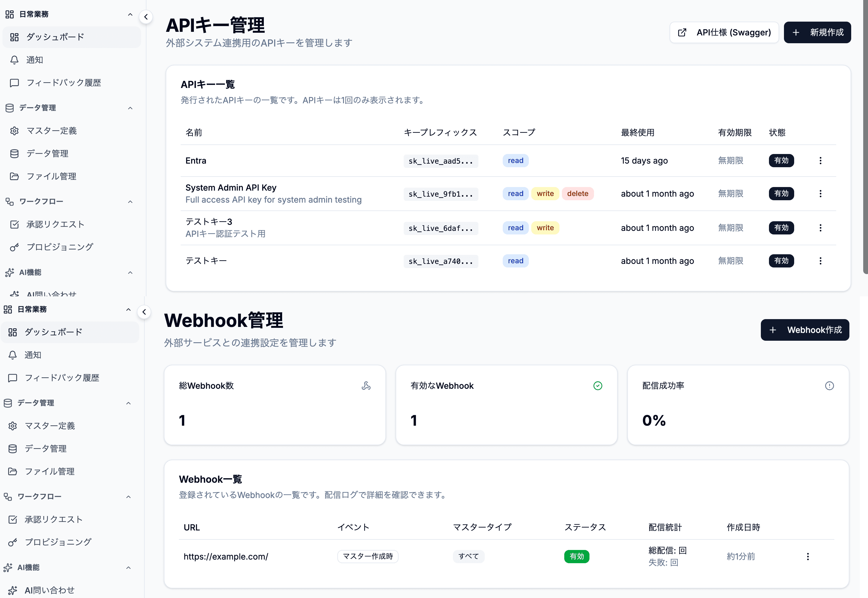This screenshot has height=598, width=868.
Task: Open ダッシュボード from the APIキー管理 sidebar
Action: click(x=71, y=37)
